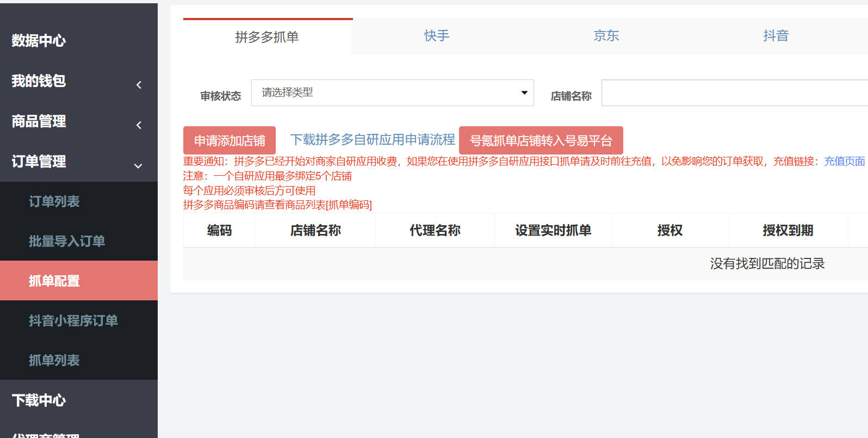868x438 pixels.
Task: Click the 每个应用必须审核后方可使用 notice
Action: [249, 190]
